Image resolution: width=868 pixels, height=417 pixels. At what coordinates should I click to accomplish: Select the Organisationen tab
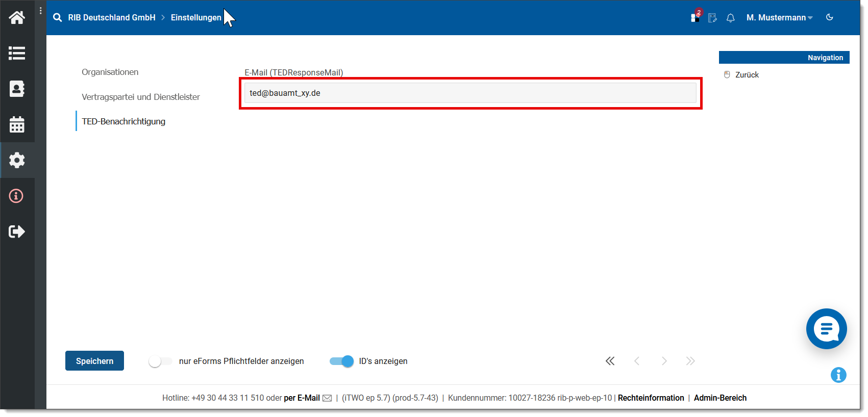110,72
